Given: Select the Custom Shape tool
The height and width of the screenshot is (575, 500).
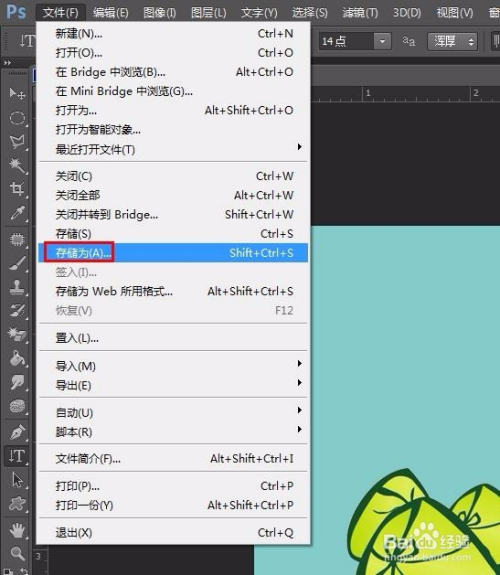Looking at the screenshot, I should tap(17, 503).
